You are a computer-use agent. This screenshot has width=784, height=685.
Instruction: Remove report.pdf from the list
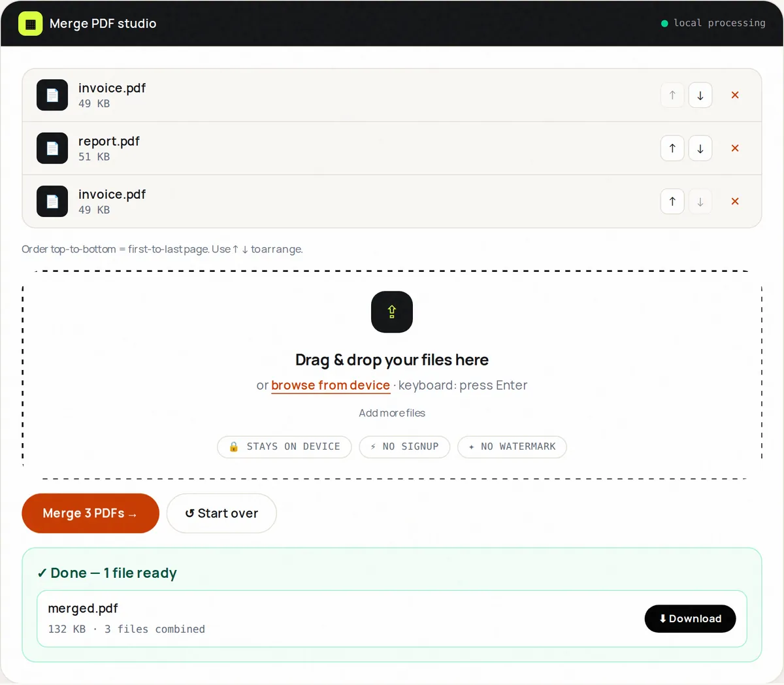(x=735, y=148)
